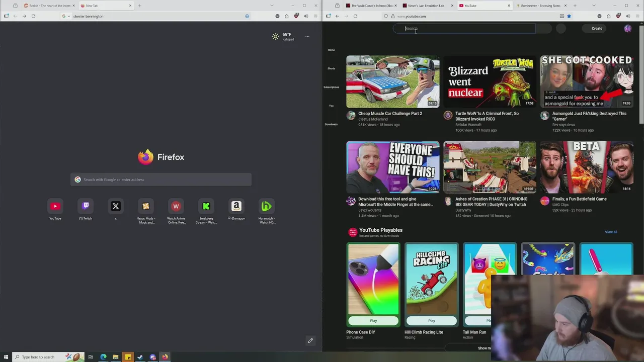Open the Twitch shortcut tile
The width and height of the screenshot is (644, 362).
coord(86,209)
